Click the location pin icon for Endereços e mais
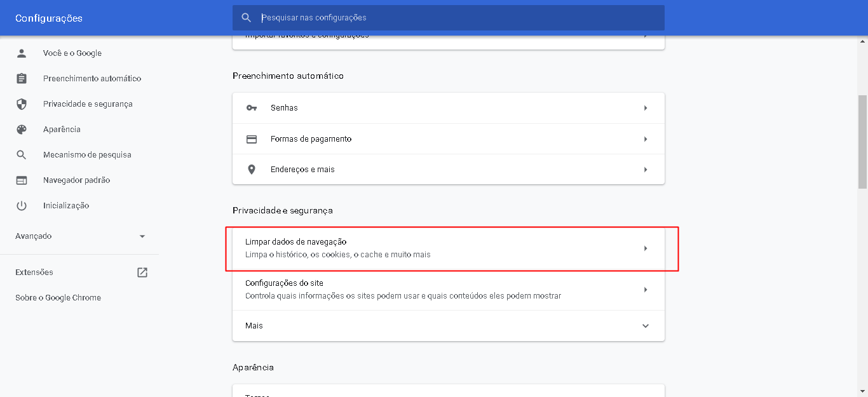The width and height of the screenshot is (868, 397). click(x=252, y=170)
